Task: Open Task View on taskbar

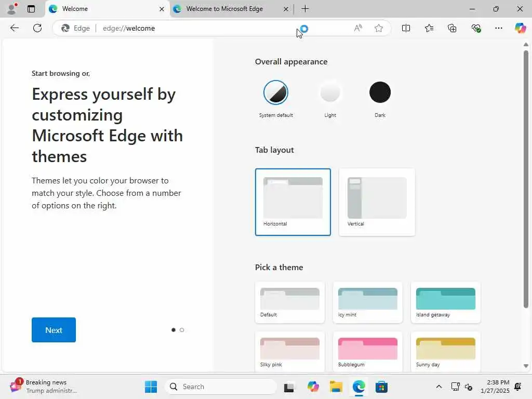Action: [289, 387]
